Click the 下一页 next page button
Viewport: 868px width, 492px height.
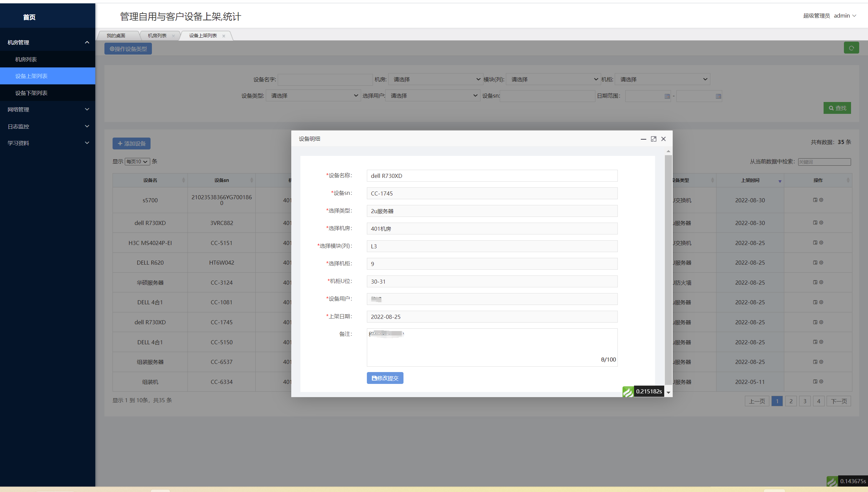(839, 401)
